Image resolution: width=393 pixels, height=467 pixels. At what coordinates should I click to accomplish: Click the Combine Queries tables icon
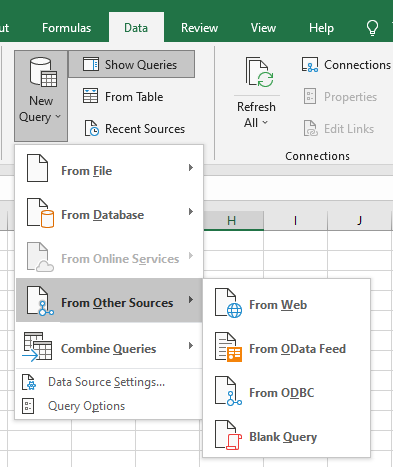tap(37, 347)
